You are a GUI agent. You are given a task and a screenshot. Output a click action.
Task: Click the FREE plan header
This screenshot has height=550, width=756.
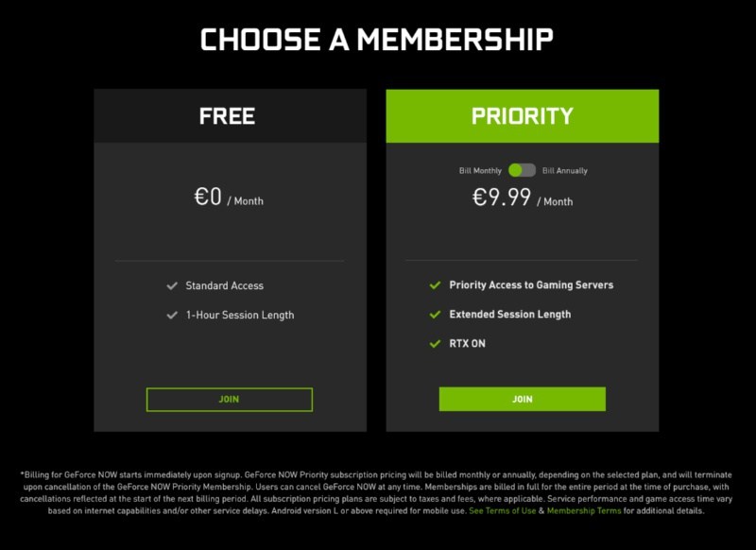(228, 116)
